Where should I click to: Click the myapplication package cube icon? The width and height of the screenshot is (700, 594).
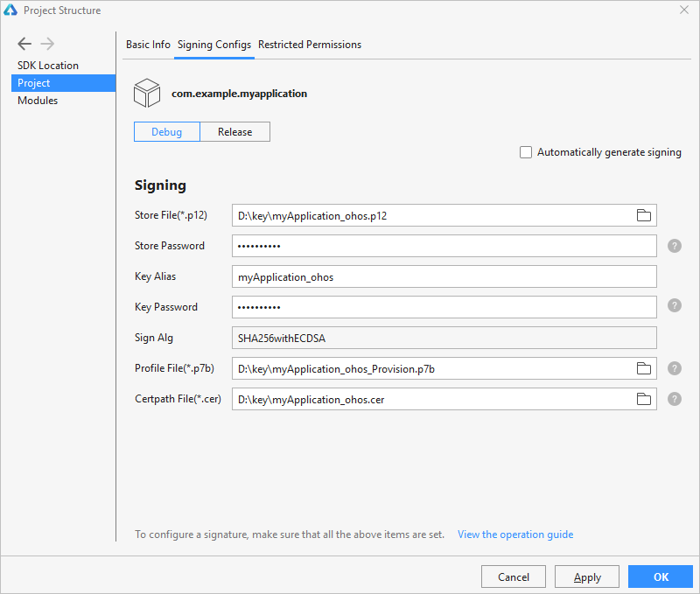point(147,93)
